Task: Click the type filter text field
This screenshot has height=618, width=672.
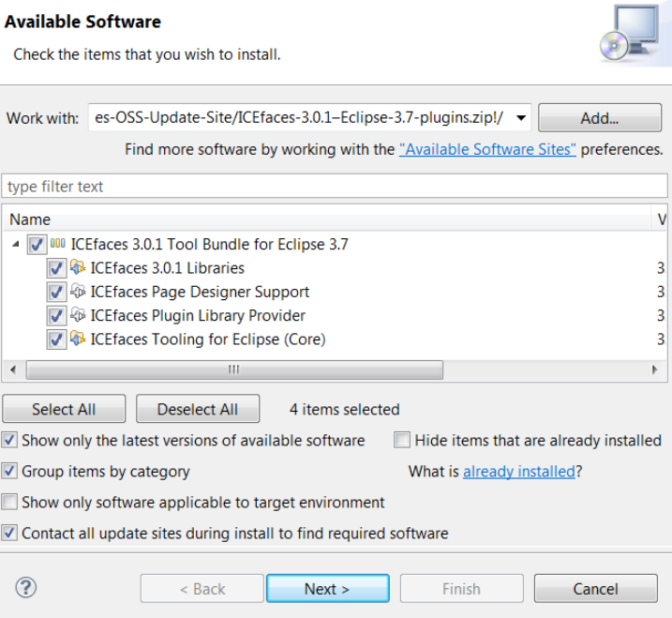Action: click(335, 187)
